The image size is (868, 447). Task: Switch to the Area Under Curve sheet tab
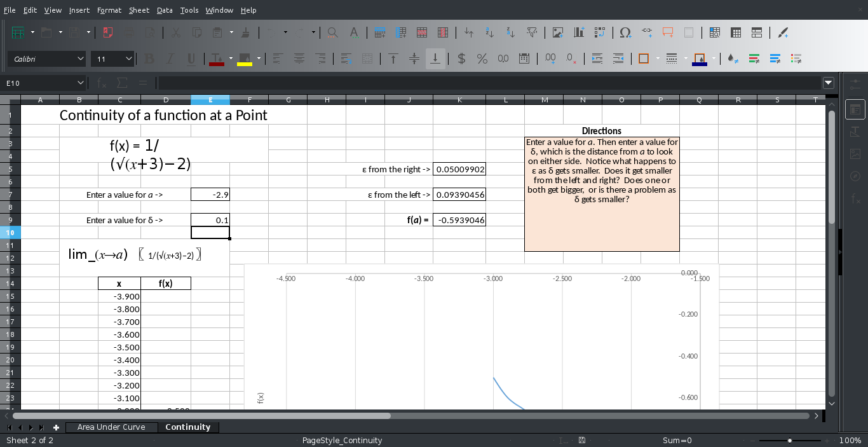click(111, 427)
